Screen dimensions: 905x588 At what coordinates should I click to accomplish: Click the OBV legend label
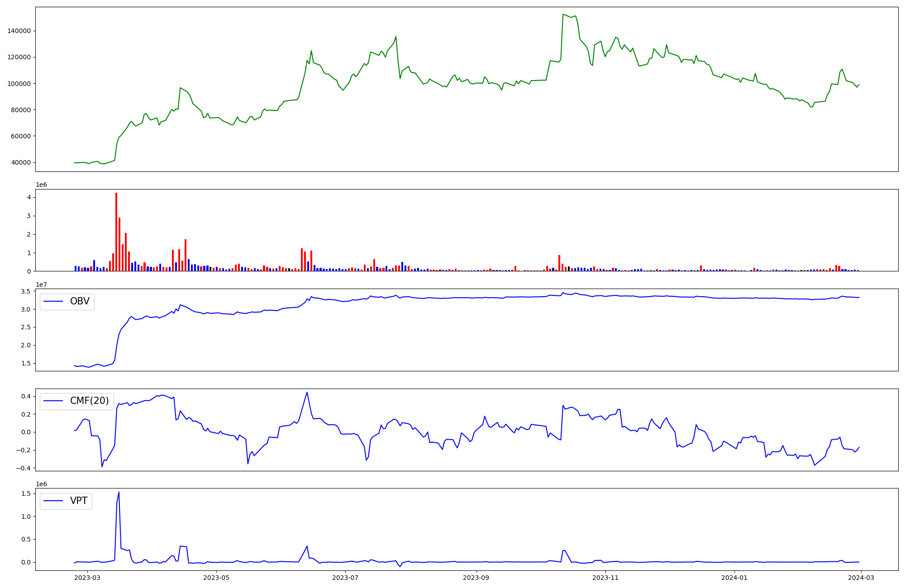tap(80, 301)
